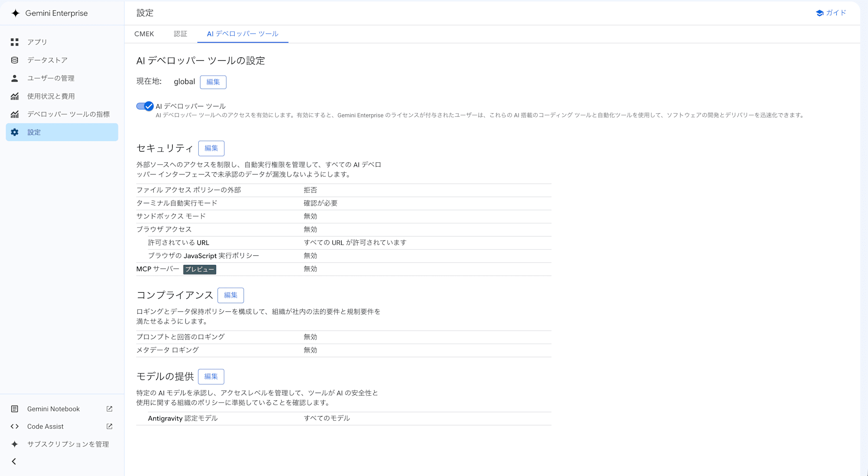Click the ブラウザ アクセス row label

(164, 229)
